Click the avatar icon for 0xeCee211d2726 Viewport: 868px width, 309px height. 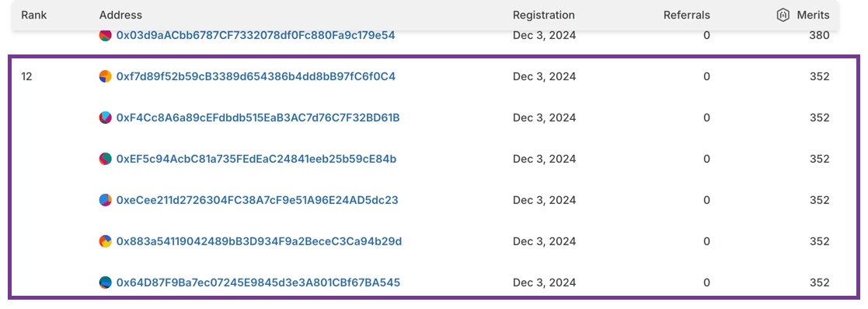(x=105, y=200)
